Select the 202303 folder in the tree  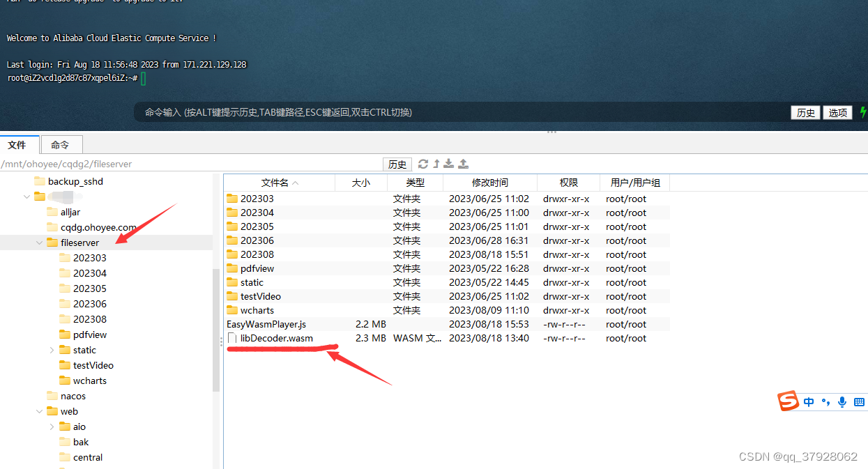[90, 258]
